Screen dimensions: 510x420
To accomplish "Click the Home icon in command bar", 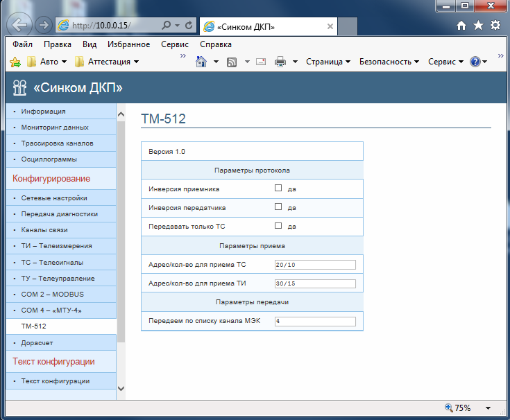I will point(201,62).
